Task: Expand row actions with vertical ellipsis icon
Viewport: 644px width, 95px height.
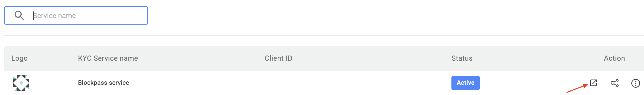Action: coord(635,83)
